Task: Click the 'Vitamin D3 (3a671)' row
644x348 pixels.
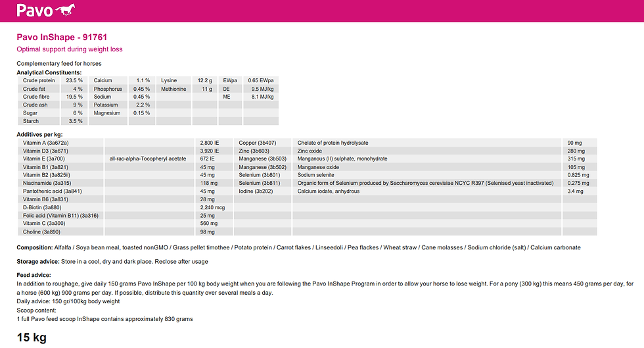Action: pyautogui.click(x=45, y=151)
